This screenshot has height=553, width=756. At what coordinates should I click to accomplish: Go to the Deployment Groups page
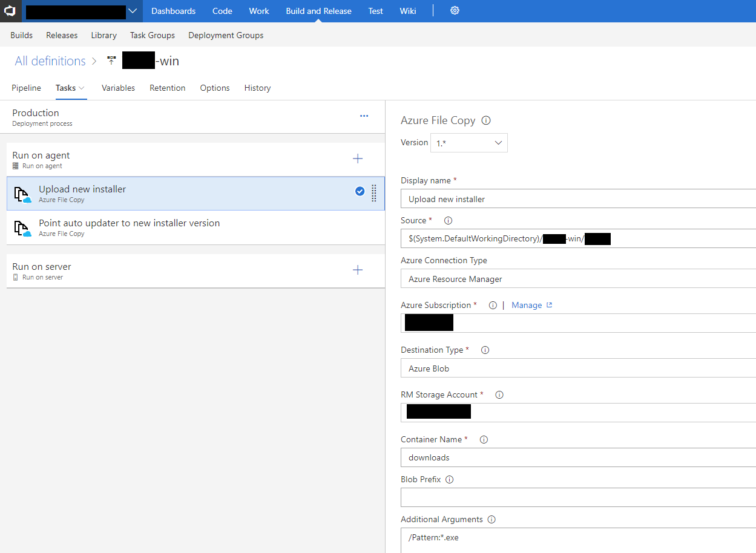226,35
